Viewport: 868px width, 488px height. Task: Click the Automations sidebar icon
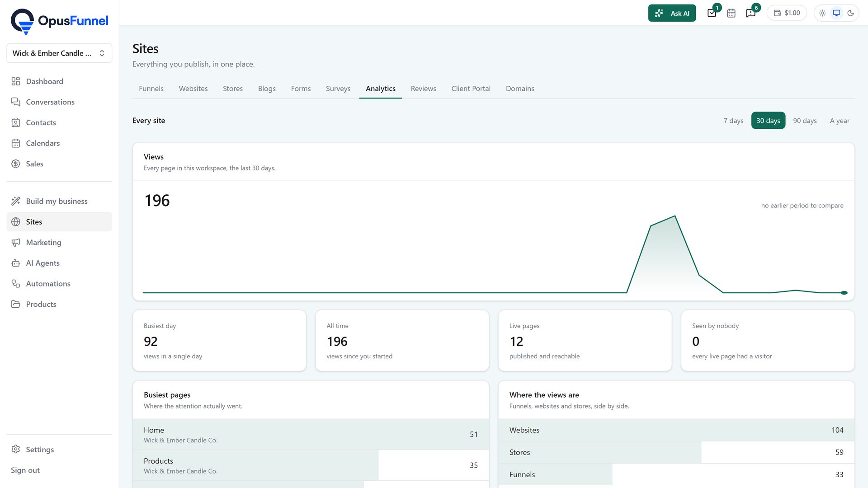tap(16, 284)
